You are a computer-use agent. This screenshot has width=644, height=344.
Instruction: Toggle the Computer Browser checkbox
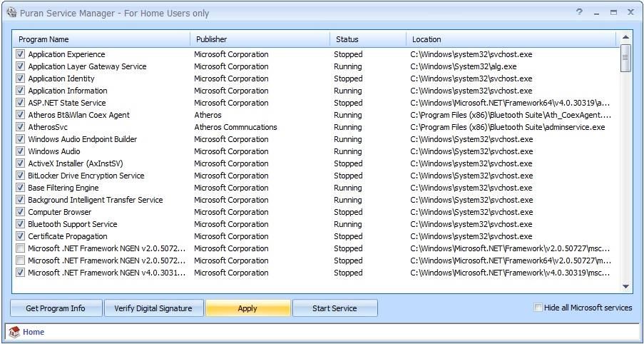point(20,212)
